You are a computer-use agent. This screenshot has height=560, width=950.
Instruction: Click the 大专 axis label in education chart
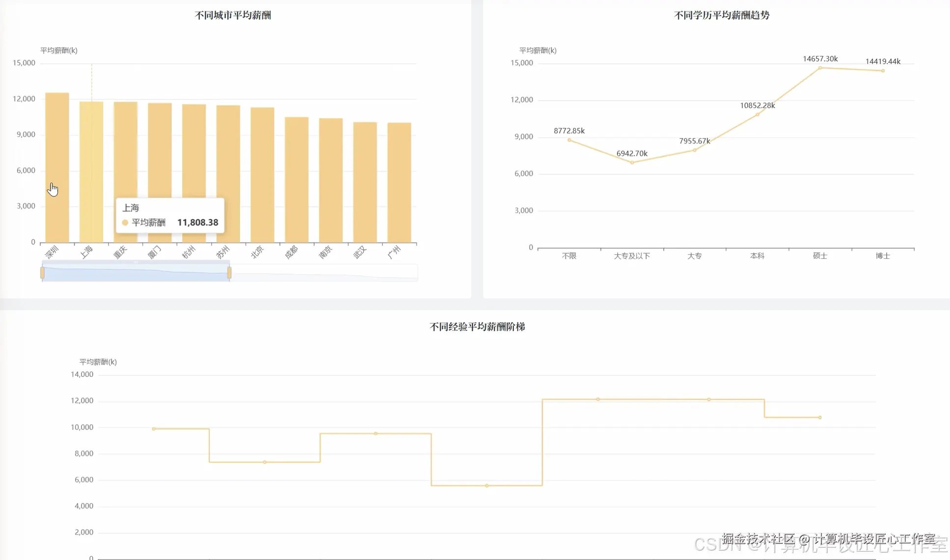[x=694, y=256]
